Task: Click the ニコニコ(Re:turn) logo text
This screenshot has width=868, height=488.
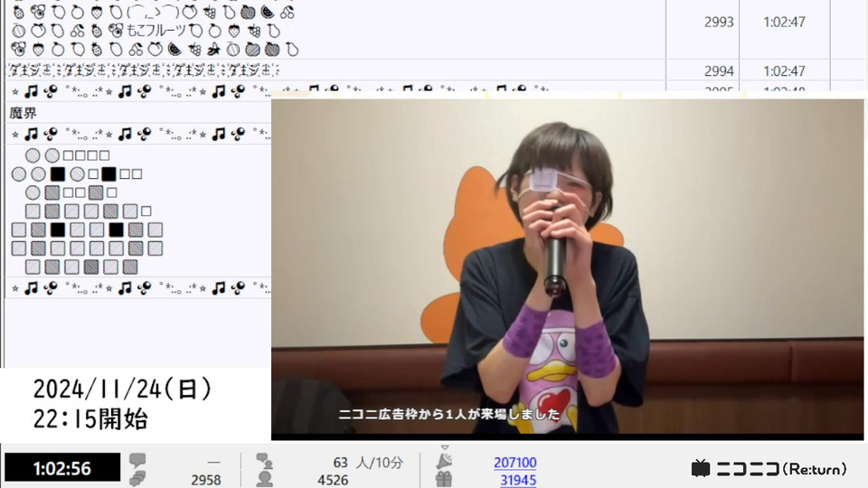Action: pyautogui.click(x=781, y=469)
